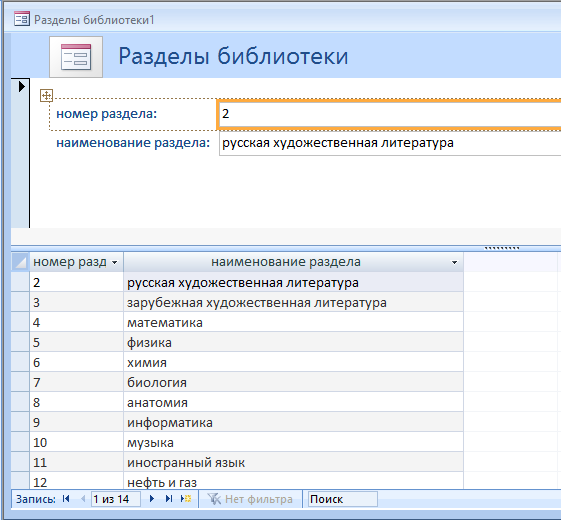
Task: Select cell зарубежная художественная литература
Action: pyautogui.click(x=293, y=303)
